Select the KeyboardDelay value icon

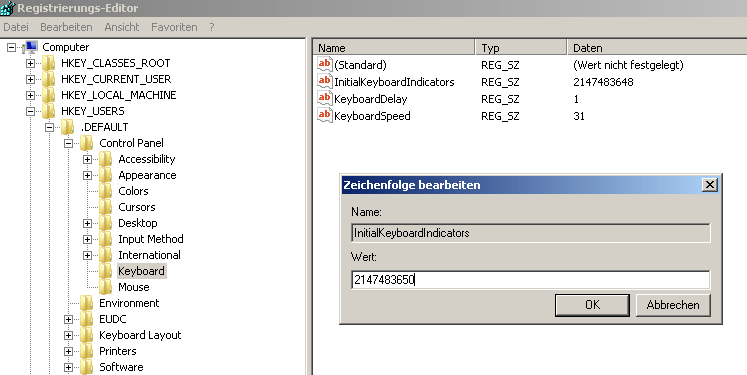324,98
